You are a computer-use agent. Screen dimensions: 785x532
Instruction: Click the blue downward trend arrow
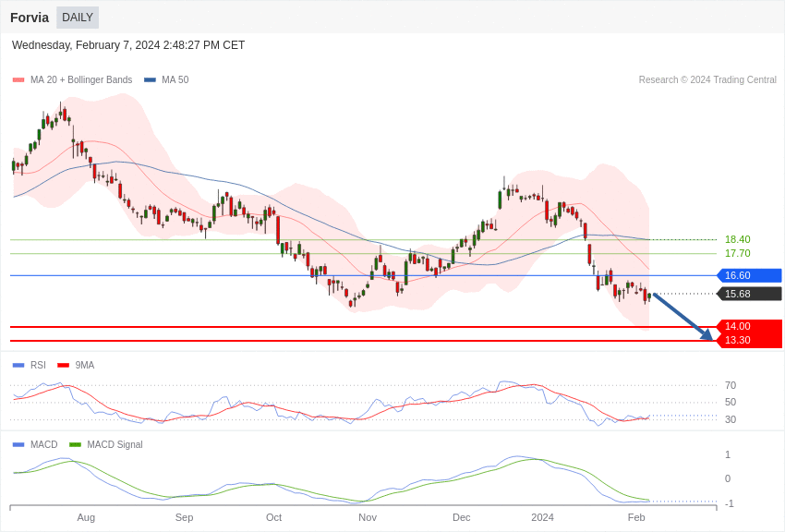click(682, 317)
